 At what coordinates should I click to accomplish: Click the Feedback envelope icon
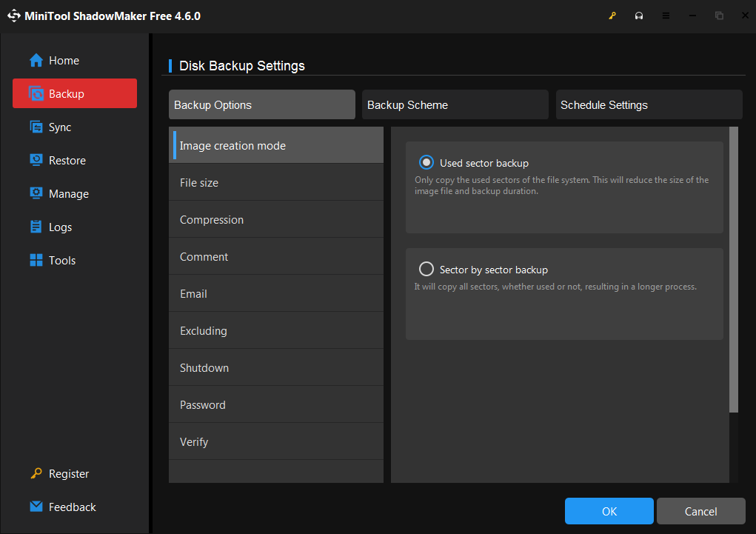click(x=36, y=507)
